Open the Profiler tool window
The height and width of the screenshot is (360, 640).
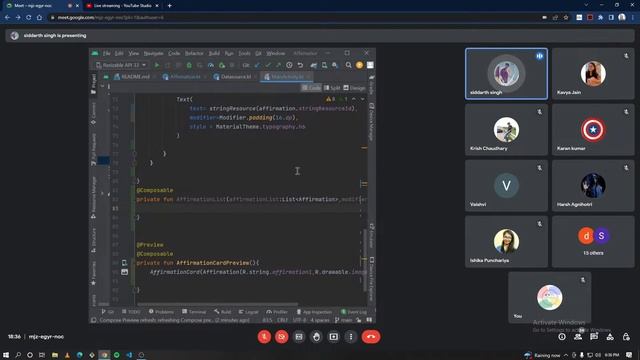click(277, 312)
